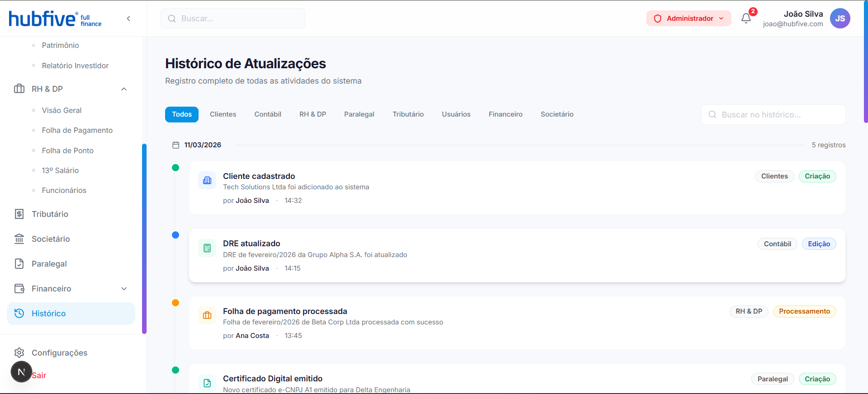Click the page scrollbar at right edge
This screenshot has width=868, height=394.
pos(866,61)
